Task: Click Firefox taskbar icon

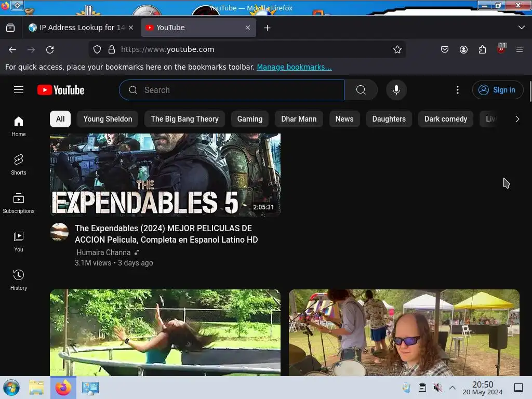Action: coord(63,388)
